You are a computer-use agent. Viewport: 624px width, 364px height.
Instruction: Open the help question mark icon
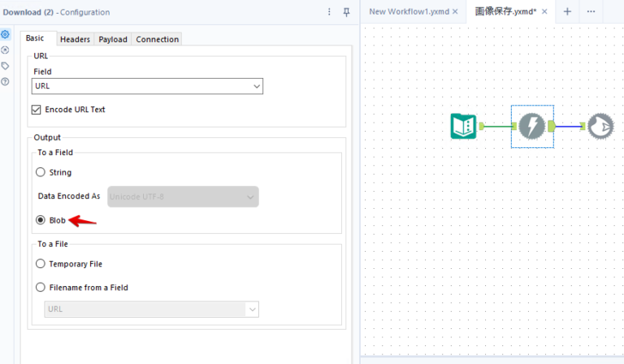click(5, 81)
